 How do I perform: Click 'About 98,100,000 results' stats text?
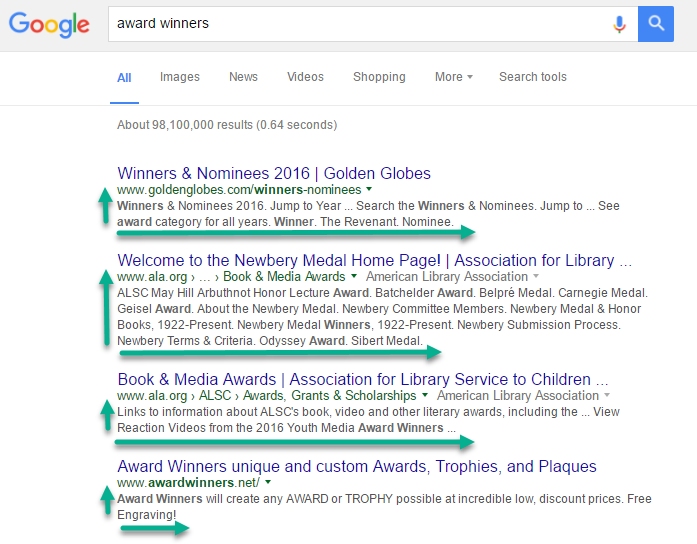pos(227,125)
